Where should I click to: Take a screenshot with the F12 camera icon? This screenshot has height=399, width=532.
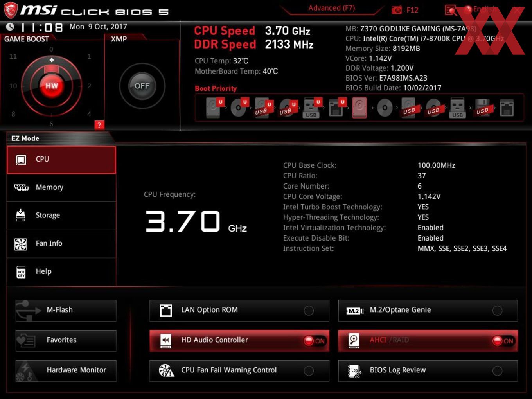[397, 10]
